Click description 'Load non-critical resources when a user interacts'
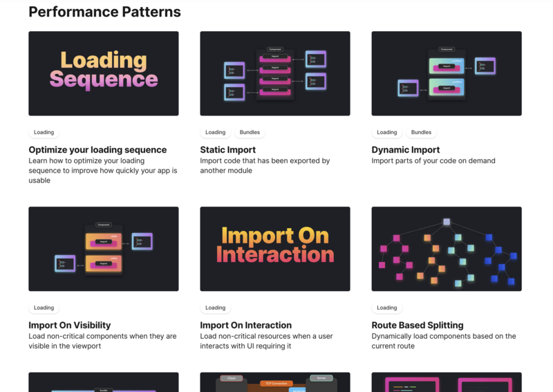The image size is (553, 392). (266, 341)
